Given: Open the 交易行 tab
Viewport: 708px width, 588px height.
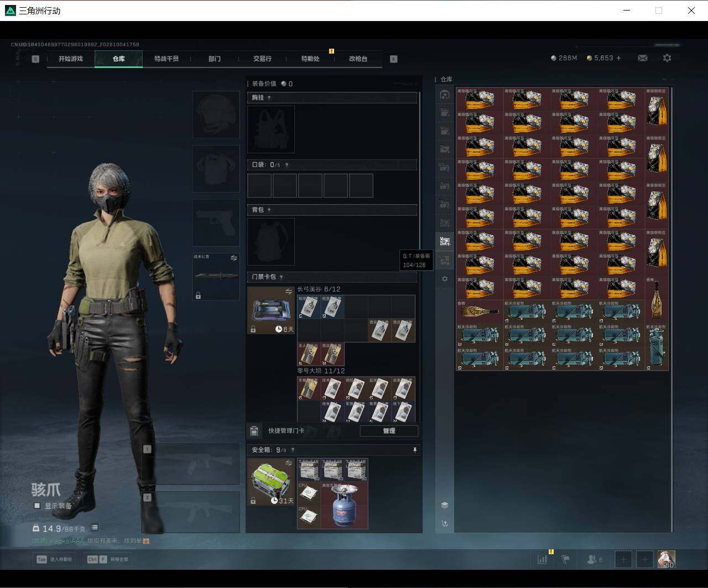Looking at the screenshot, I should (262, 59).
